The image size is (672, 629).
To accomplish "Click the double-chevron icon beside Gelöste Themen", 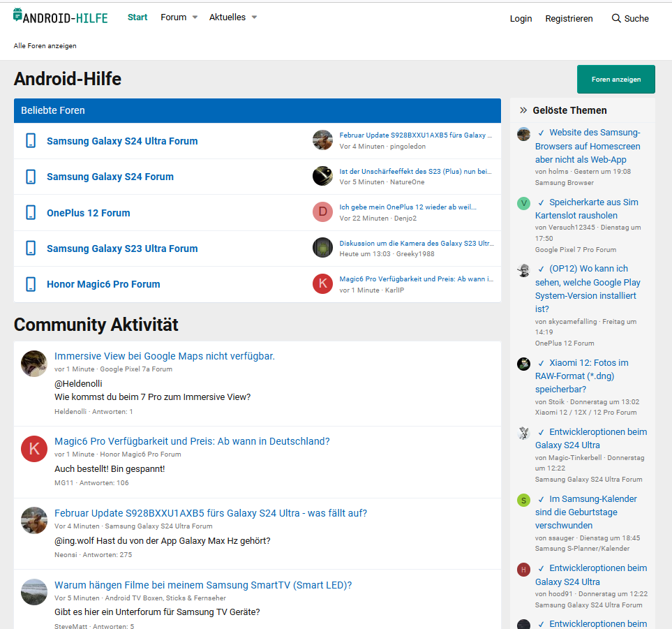I will (523, 110).
